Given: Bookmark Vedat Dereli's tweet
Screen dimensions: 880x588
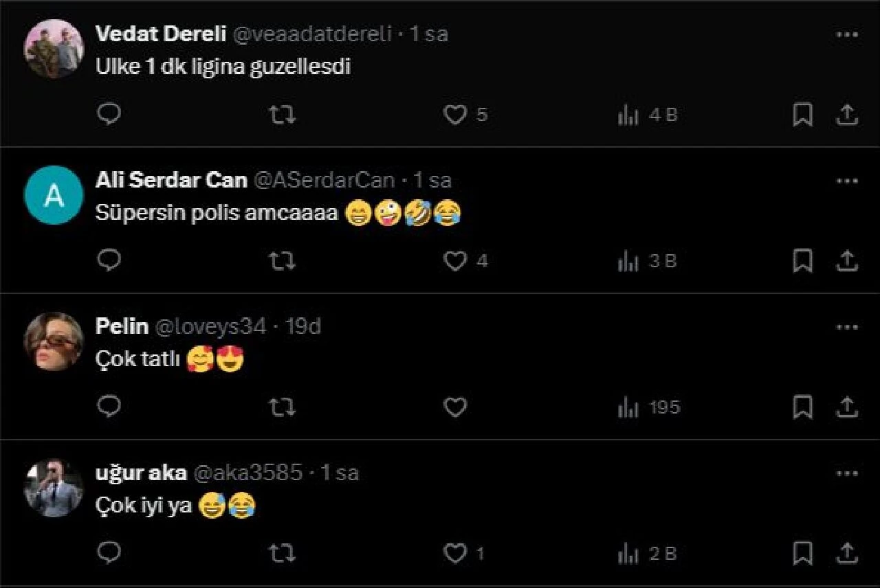Looking at the screenshot, I should [x=802, y=115].
